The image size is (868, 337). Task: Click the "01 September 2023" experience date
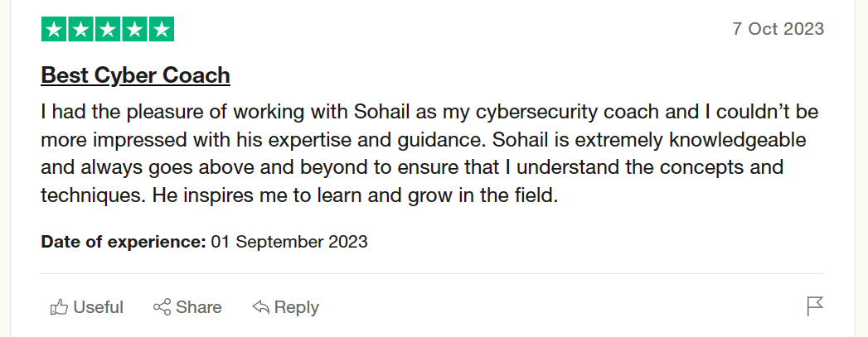tap(289, 243)
